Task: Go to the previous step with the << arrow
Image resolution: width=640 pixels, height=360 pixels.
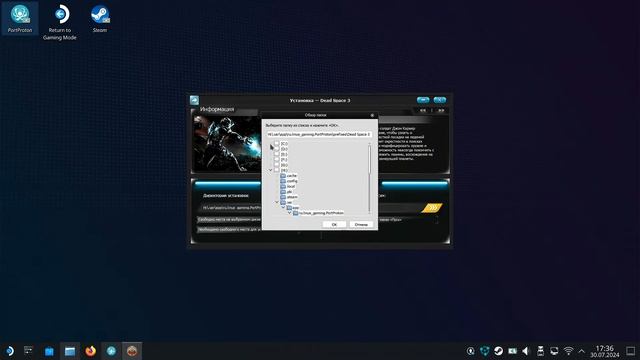Action: (423, 110)
